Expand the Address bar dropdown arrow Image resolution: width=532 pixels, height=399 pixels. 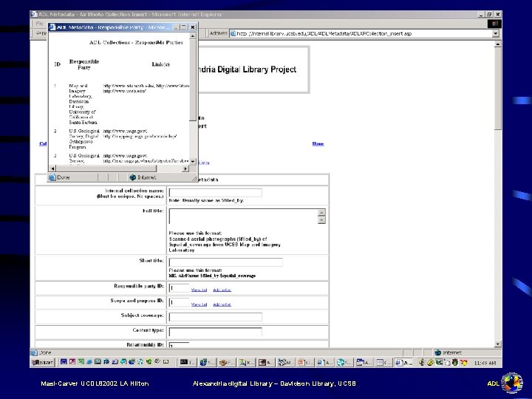[x=496, y=33]
